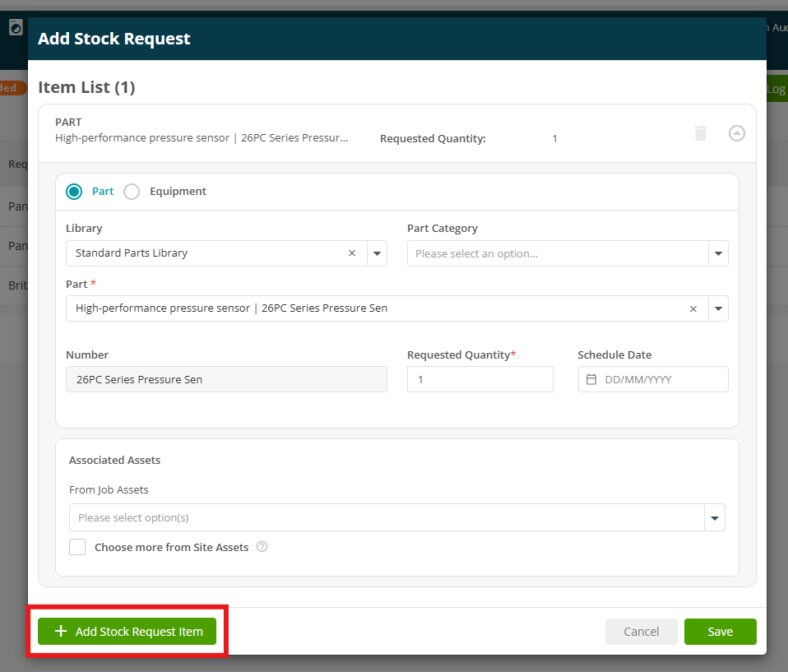Screen dimensions: 788x672
Task: Click the Number field
Action: pyautogui.click(x=226, y=379)
